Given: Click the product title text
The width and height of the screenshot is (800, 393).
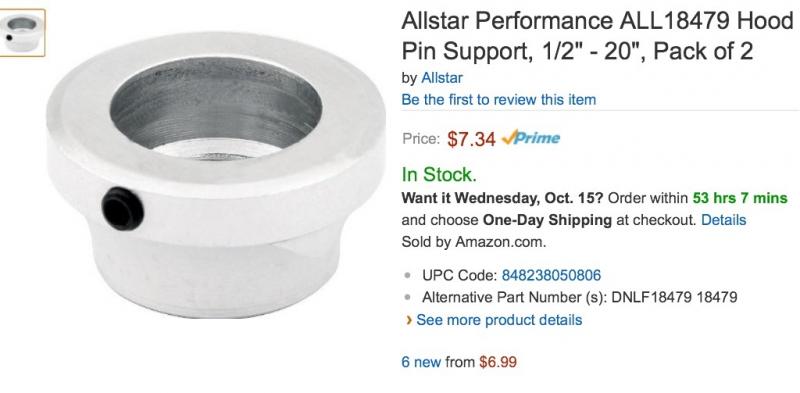Looking at the screenshot, I should [597, 36].
